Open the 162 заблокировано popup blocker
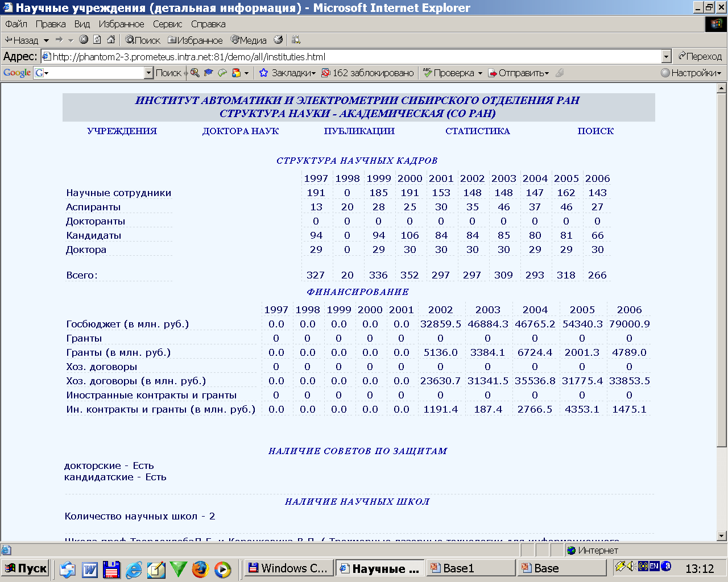Image resolution: width=728 pixels, height=582 pixels. click(367, 73)
